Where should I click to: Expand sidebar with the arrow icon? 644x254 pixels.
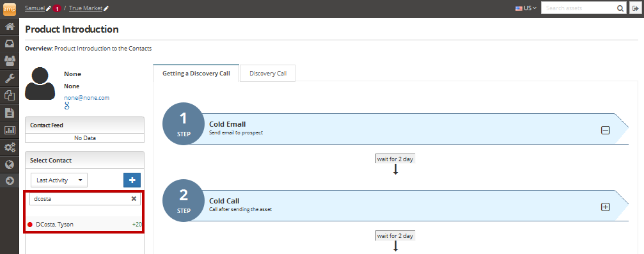[x=10, y=181]
